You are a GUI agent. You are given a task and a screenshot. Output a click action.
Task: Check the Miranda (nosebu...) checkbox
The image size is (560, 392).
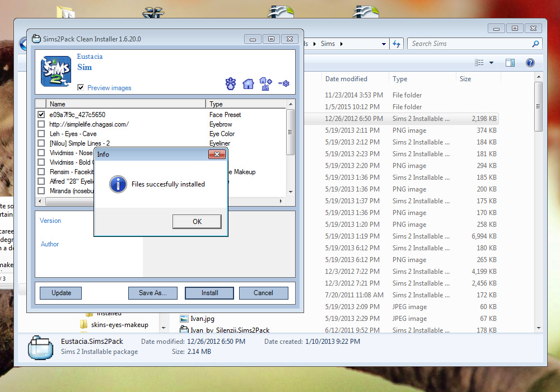tap(41, 191)
